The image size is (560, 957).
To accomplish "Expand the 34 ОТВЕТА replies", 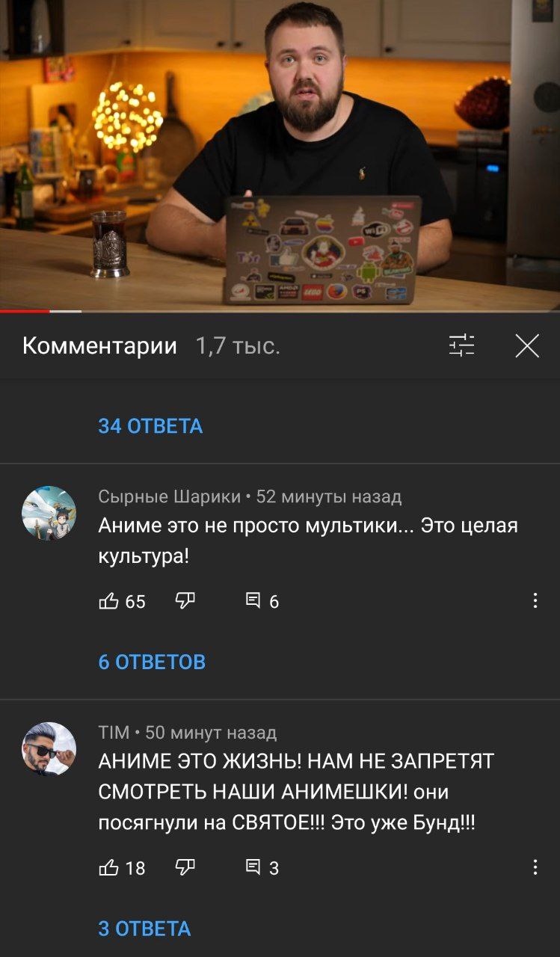I will pos(150,426).
